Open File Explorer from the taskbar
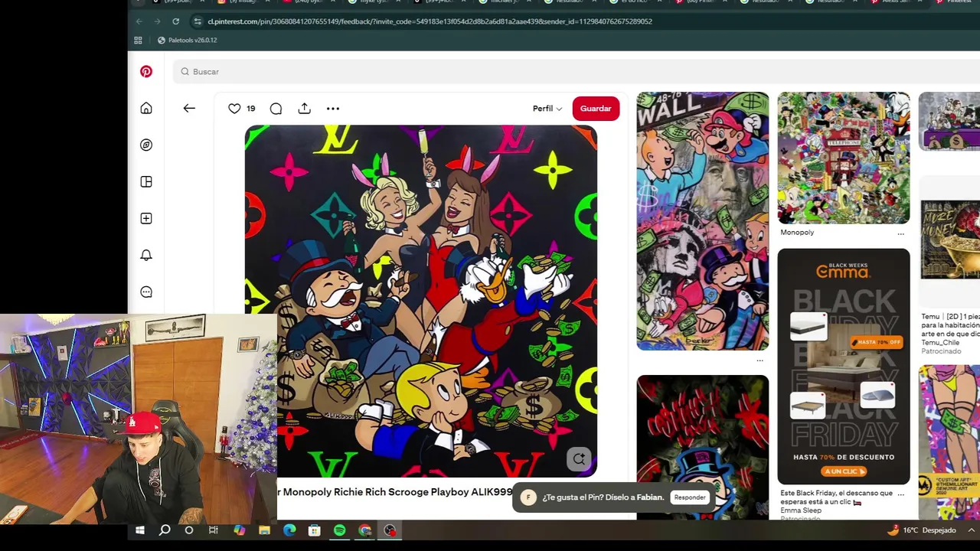This screenshot has width=980, height=551. click(x=264, y=530)
